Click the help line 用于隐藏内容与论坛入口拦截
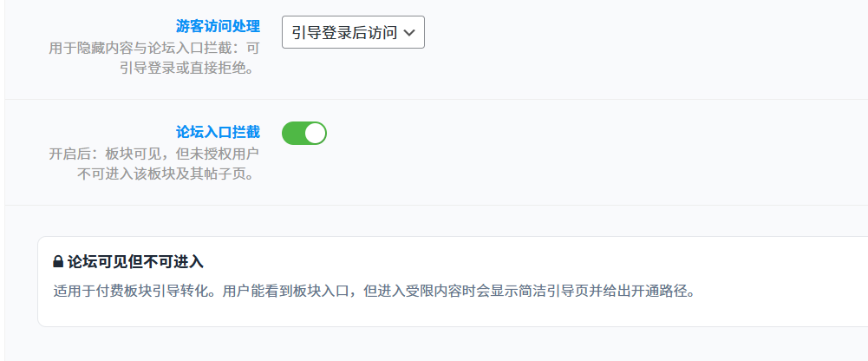 coord(154,49)
